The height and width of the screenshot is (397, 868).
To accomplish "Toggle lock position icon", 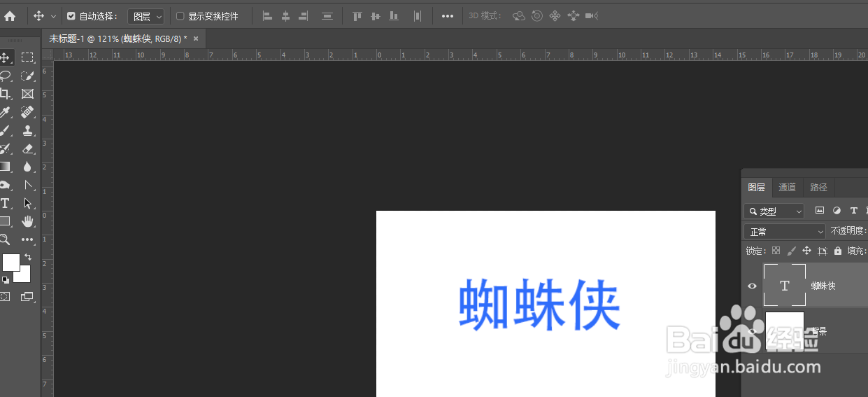I will (806, 251).
